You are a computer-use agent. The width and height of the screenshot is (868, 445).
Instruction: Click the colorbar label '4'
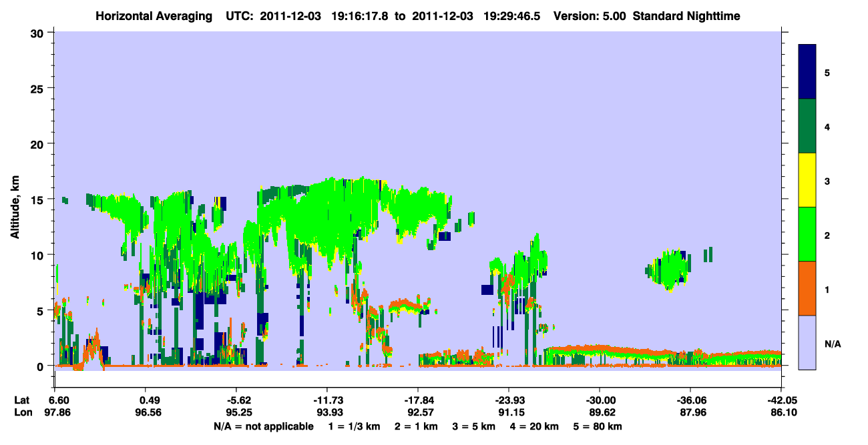827,127
